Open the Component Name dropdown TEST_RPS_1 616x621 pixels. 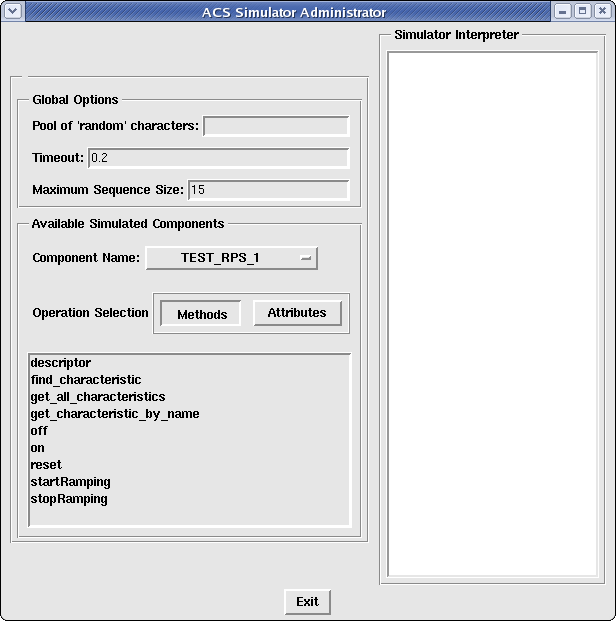[x=231, y=258]
